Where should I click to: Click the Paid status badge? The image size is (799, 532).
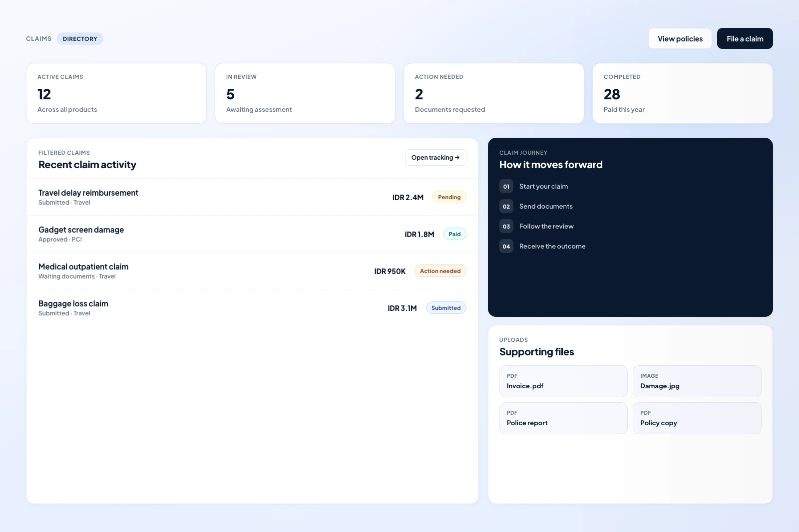[454, 234]
